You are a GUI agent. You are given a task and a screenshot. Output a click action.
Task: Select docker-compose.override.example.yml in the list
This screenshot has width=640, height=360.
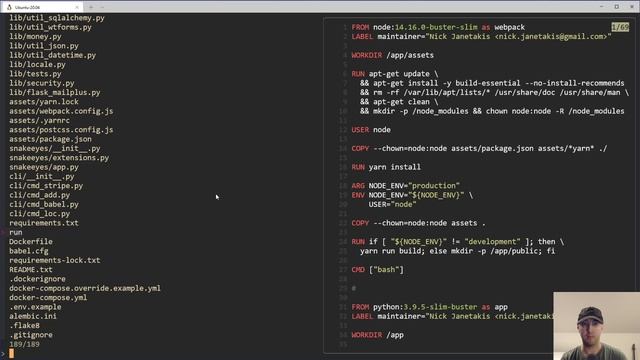pos(85,288)
